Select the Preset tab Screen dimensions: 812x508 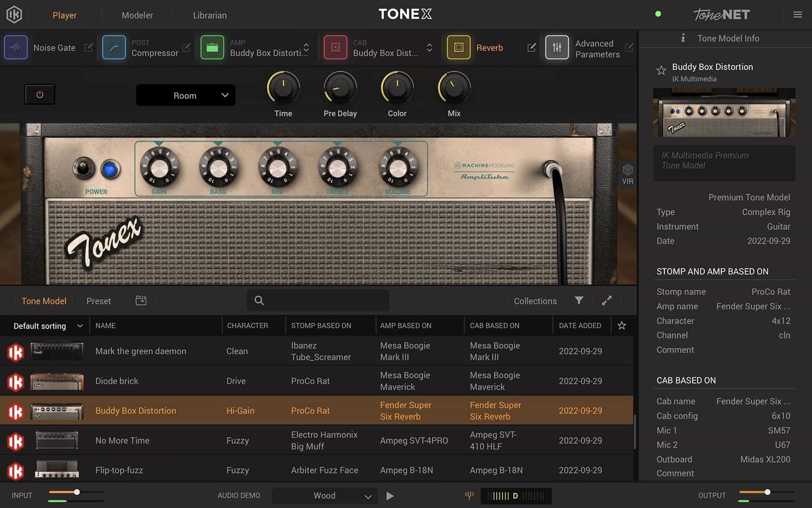99,301
